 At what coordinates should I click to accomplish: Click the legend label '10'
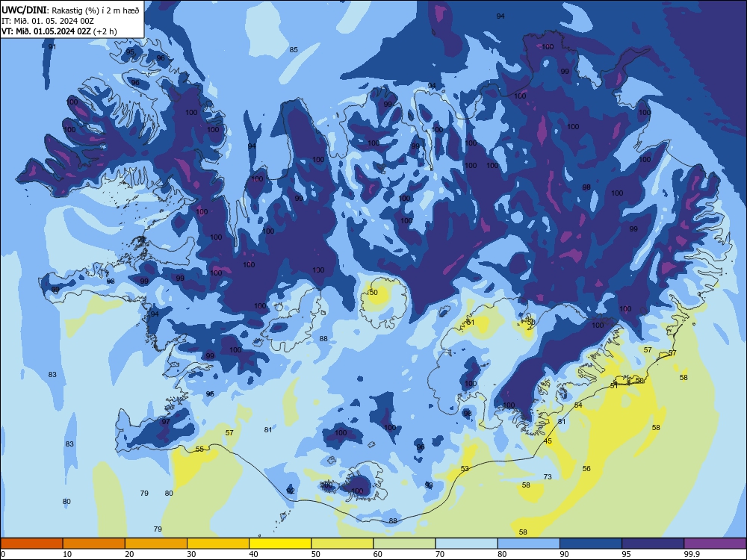click(67, 554)
